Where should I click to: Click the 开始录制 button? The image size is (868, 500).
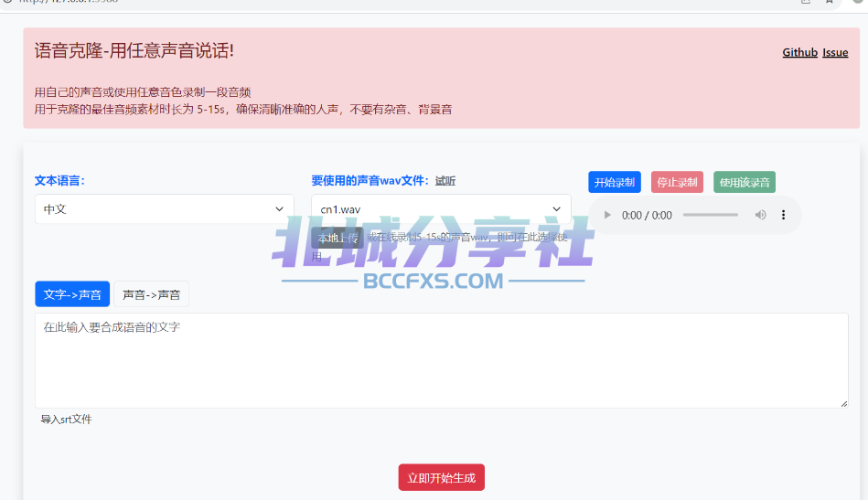point(615,182)
